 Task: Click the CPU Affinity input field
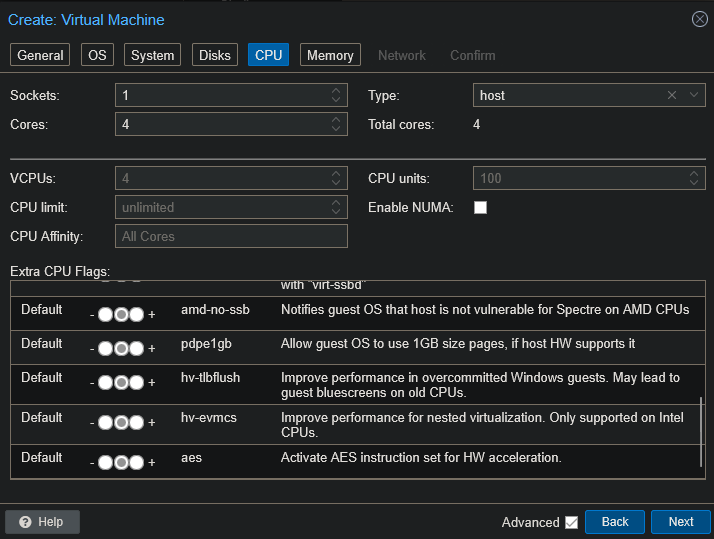coord(231,236)
